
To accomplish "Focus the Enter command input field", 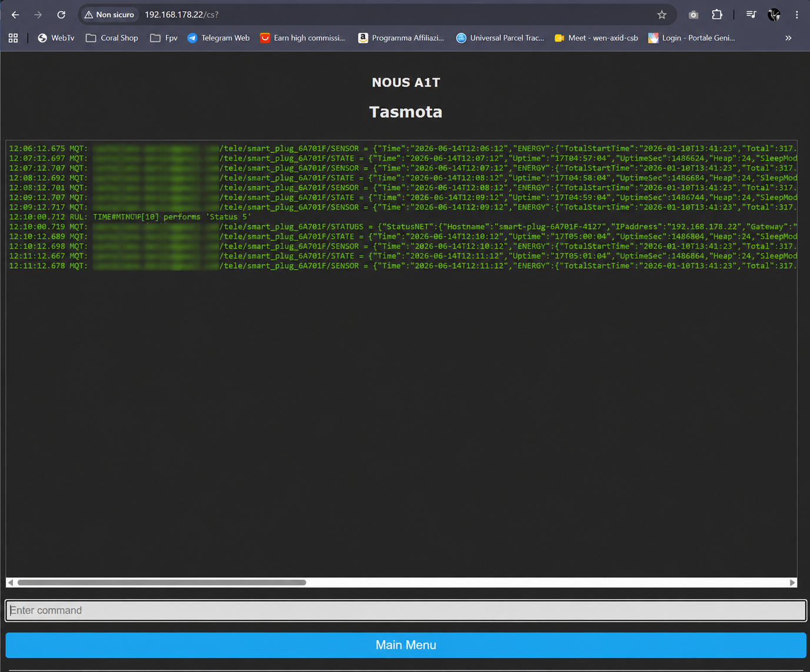I will click(x=406, y=610).
